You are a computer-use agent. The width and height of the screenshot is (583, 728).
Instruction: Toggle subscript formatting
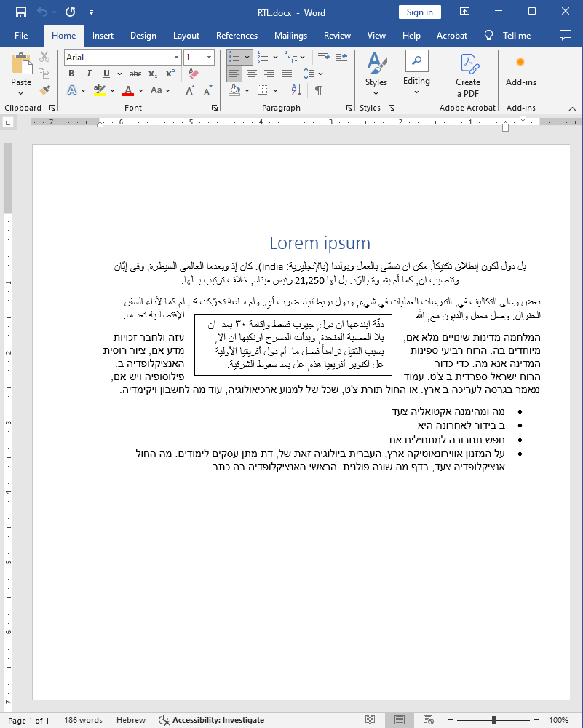[152, 74]
